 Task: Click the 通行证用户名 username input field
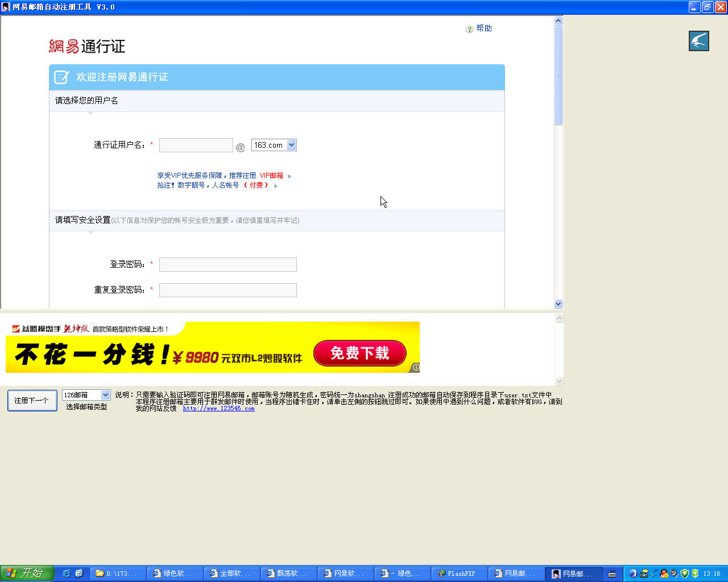coord(196,145)
